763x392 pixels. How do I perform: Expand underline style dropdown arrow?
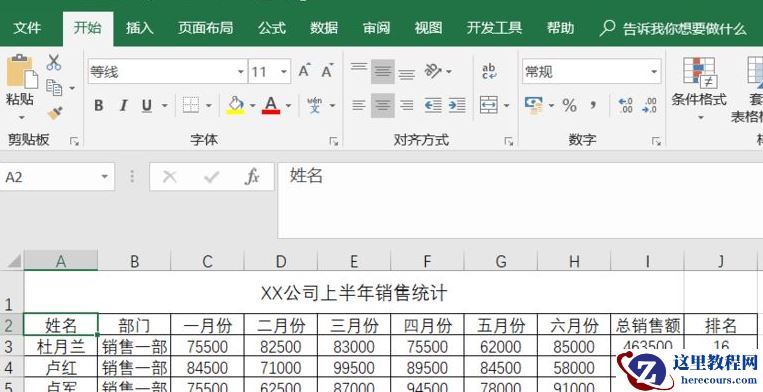[x=164, y=106]
